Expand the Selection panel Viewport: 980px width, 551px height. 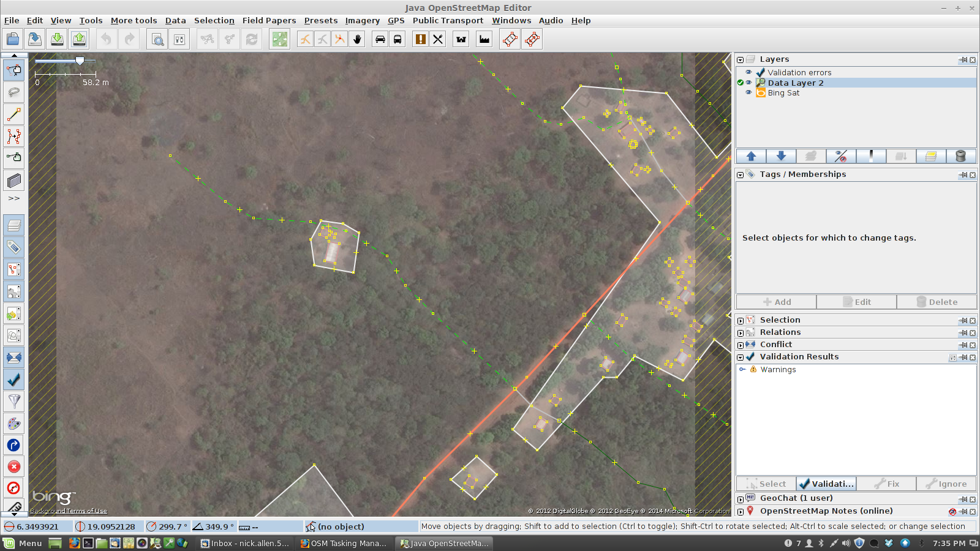[x=741, y=321]
